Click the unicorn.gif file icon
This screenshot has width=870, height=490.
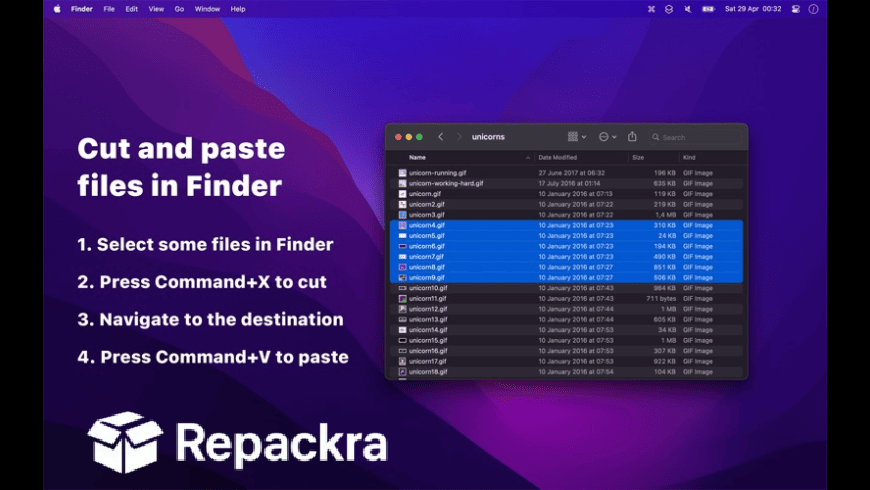point(402,194)
